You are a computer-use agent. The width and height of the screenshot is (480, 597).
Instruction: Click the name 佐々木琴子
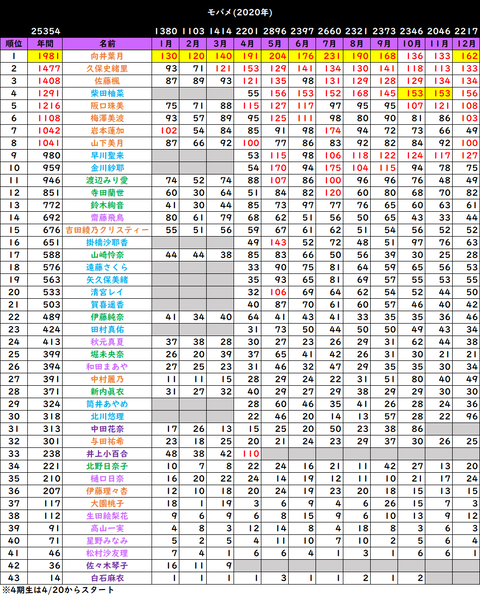click(x=107, y=565)
